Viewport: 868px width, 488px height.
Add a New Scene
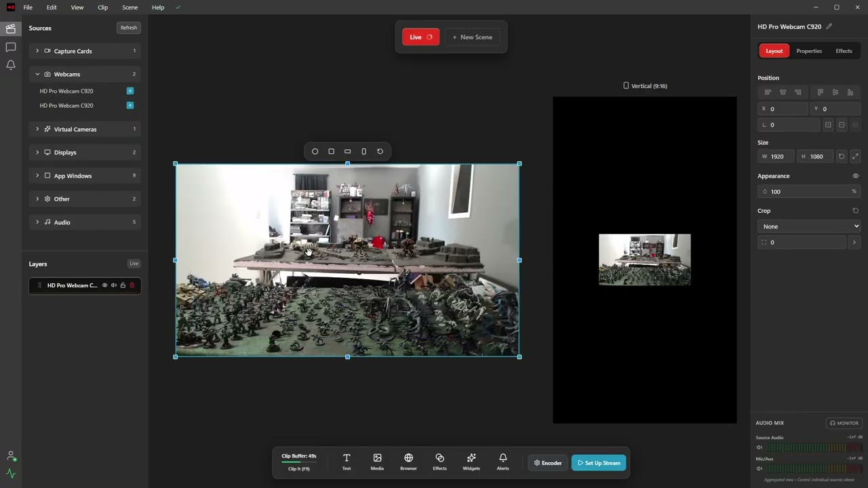(x=473, y=37)
